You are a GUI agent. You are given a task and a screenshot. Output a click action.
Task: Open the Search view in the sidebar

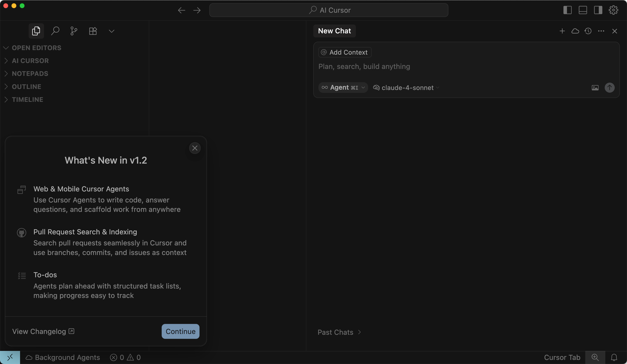(55, 31)
